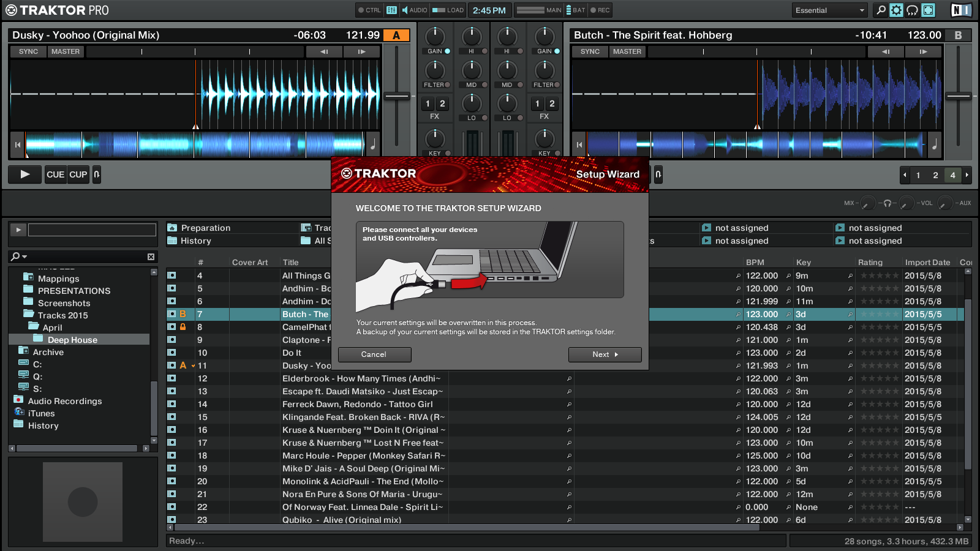This screenshot has height=551, width=980.
Task: Click loop size left arrow on Deck B
Action: tap(905, 175)
